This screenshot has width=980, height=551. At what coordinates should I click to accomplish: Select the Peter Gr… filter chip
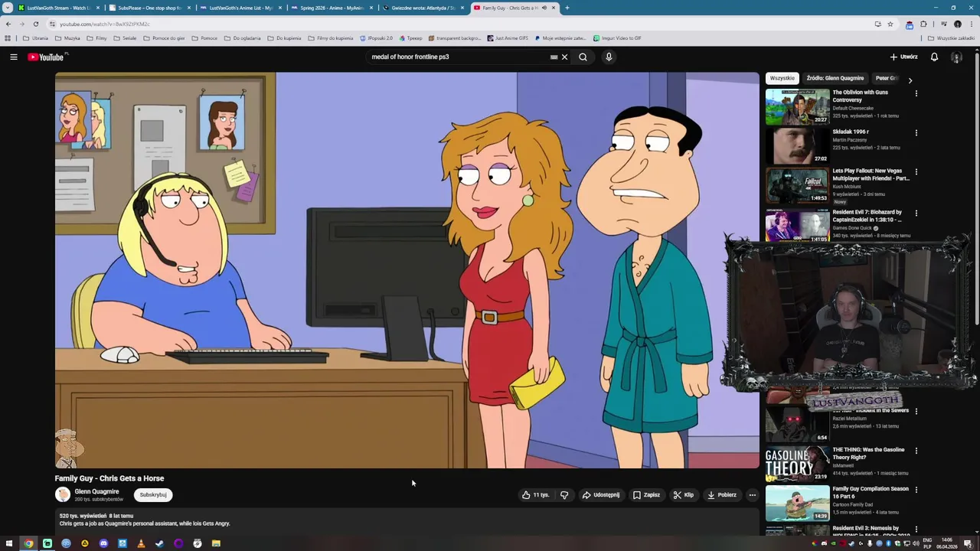tap(886, 78)
